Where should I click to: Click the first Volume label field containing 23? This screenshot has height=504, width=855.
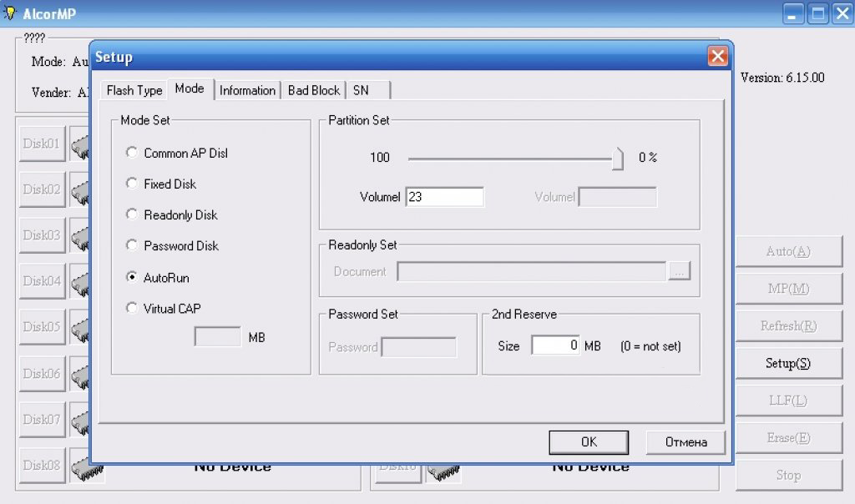[x=444, y=197]
